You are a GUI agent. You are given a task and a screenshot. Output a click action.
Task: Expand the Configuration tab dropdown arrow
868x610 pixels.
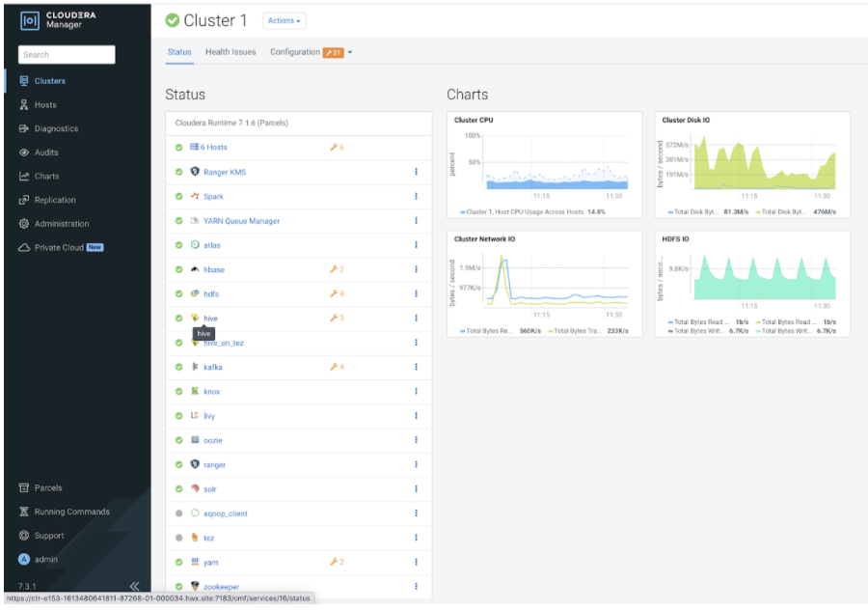(350, 52)
